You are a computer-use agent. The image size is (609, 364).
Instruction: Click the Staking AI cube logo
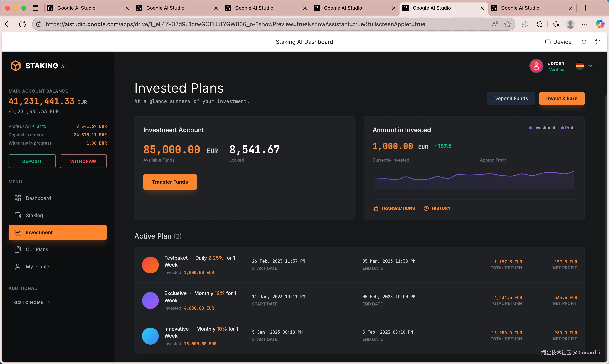tap(16, 66)
